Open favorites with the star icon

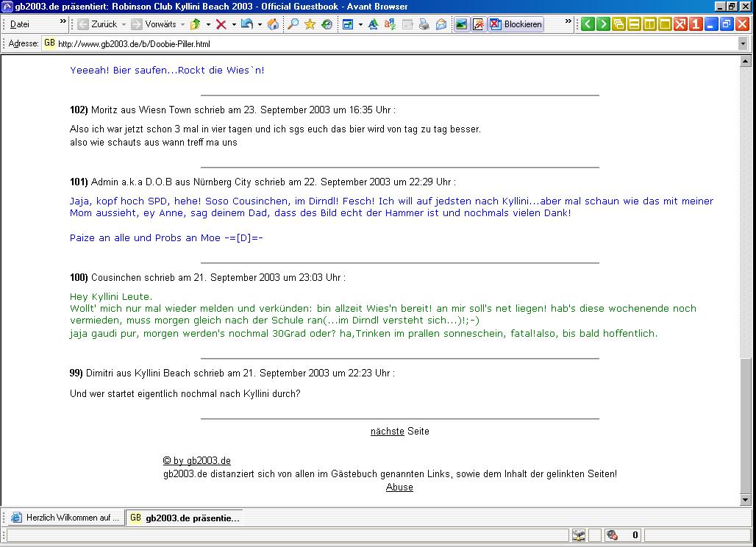(310, 24)
